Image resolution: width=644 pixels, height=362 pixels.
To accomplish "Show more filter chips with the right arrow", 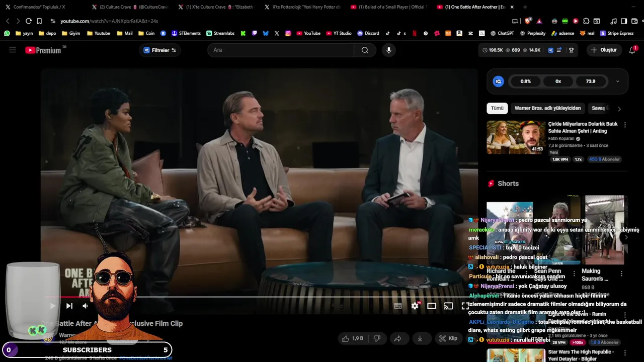I will coord(619,109).
